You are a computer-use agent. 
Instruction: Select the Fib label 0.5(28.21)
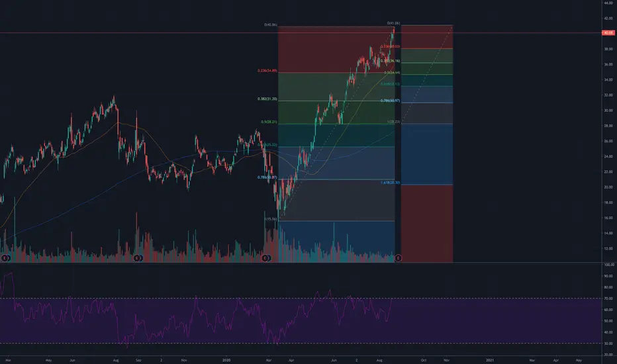click(x=269, y=122)
